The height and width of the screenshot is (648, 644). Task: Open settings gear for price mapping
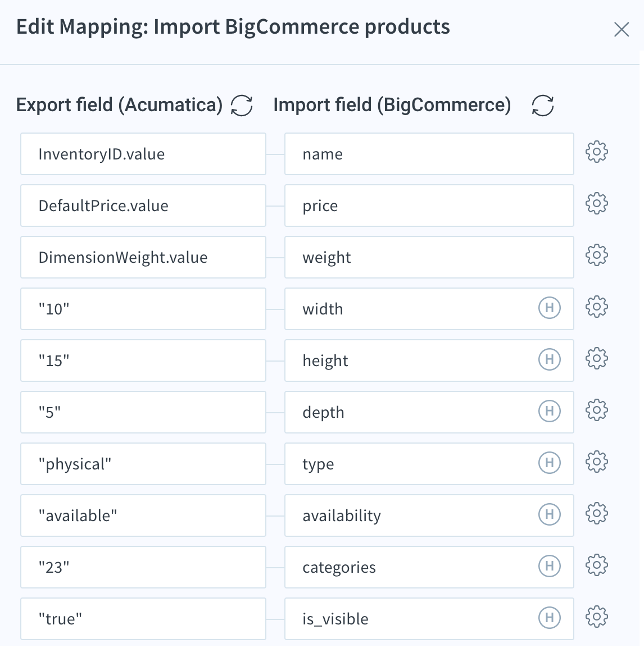(596, 203)
